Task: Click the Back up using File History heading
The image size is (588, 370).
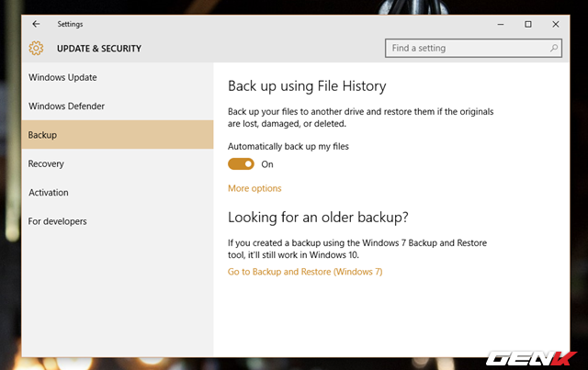Action: click(307, 86)
